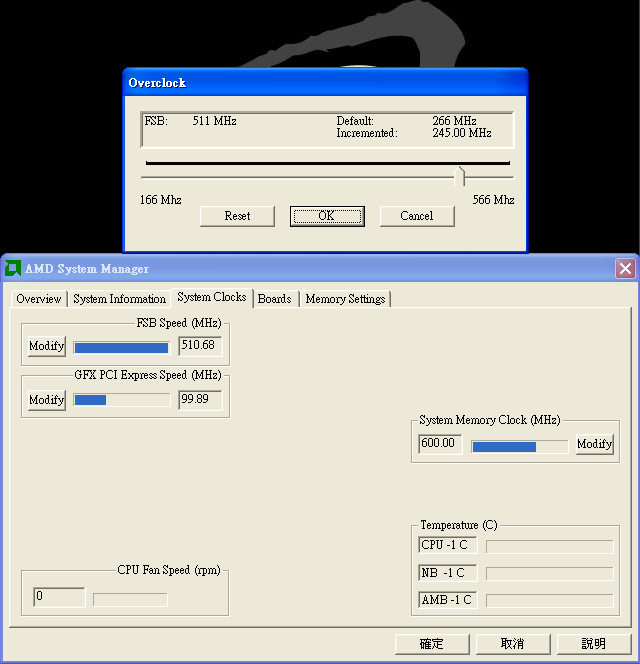
Task: Click the CPU Fan Speed value field
Action: pyautogui.click(x=59, y=597)
